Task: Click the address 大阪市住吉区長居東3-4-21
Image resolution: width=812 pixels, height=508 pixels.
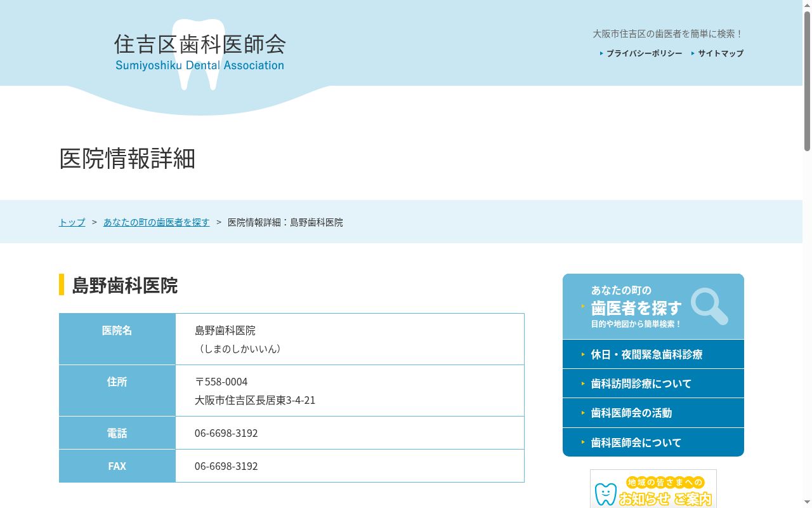Action: pos(255,400)
